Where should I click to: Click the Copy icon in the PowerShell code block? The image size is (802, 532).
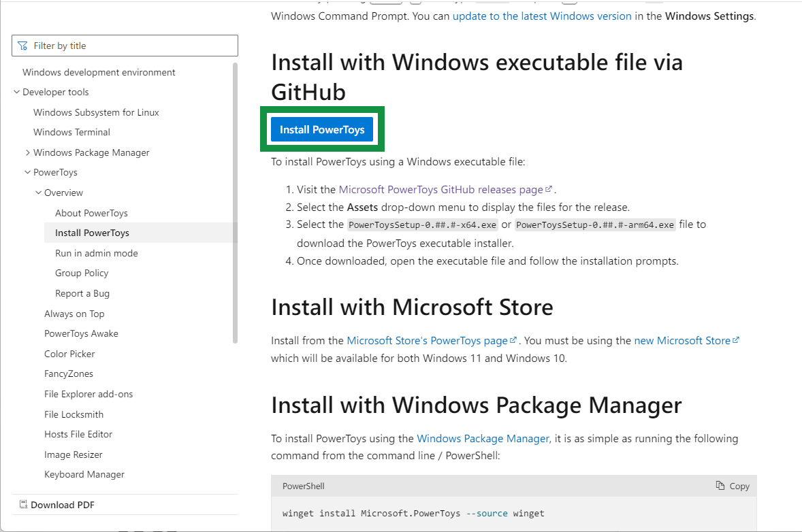[720, 486]
